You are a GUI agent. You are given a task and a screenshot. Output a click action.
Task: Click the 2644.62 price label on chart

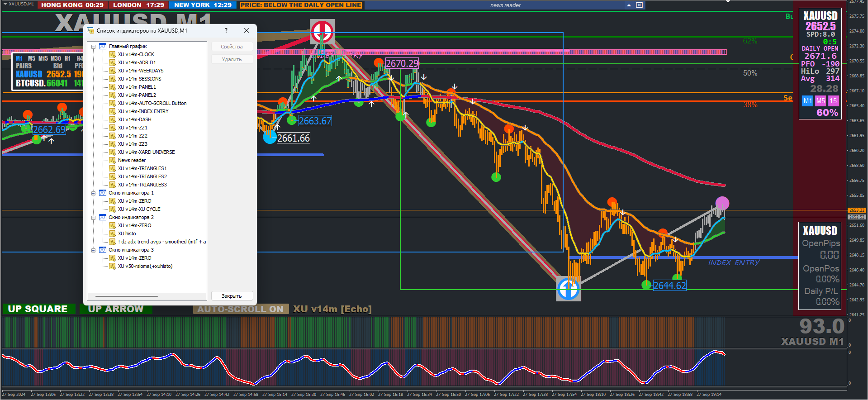(x=669, y=286)
